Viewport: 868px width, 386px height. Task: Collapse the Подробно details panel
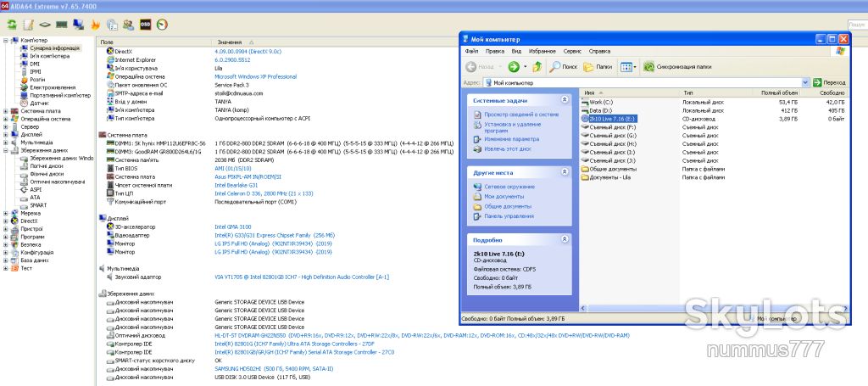565,240
